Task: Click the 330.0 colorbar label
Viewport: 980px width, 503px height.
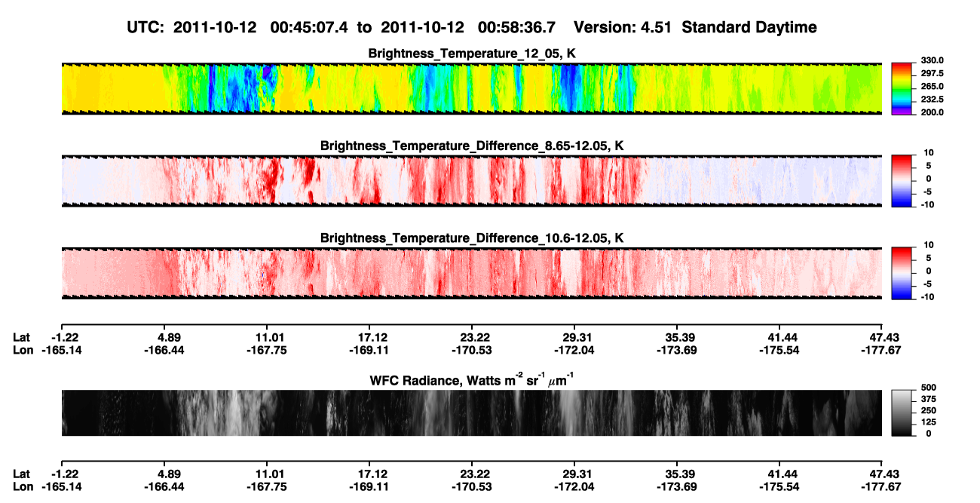Action: coord(933,61)
